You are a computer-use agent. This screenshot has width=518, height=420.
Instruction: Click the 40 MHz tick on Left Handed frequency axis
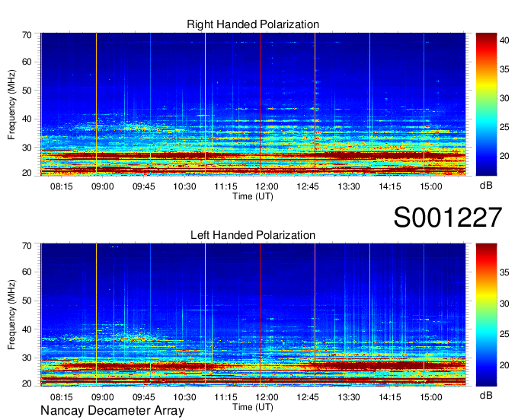tap(27, 329)
